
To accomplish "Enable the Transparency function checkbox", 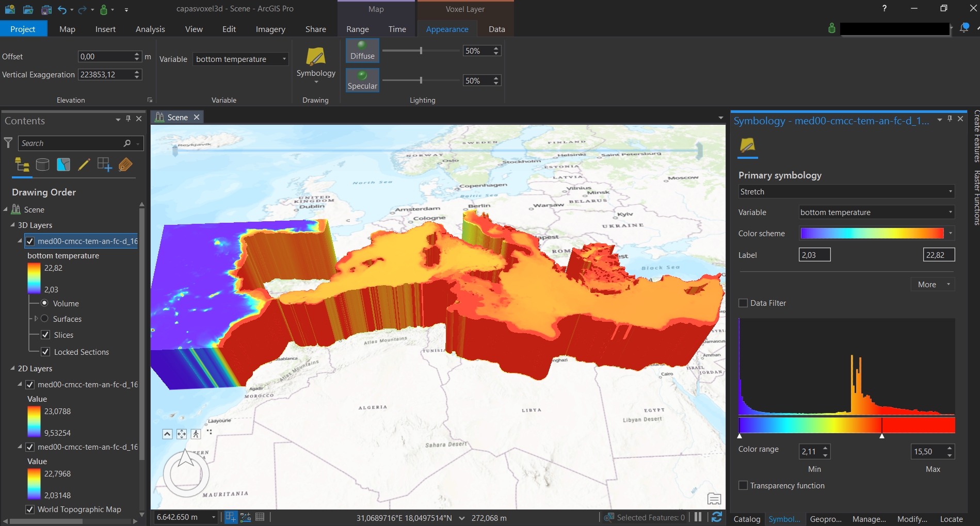I will 743,486.
